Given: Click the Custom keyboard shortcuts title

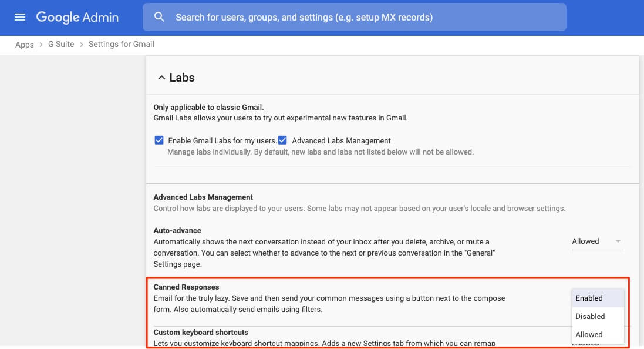Looking at the screenshot, I should pyautogui.click(x=201, y=333).
